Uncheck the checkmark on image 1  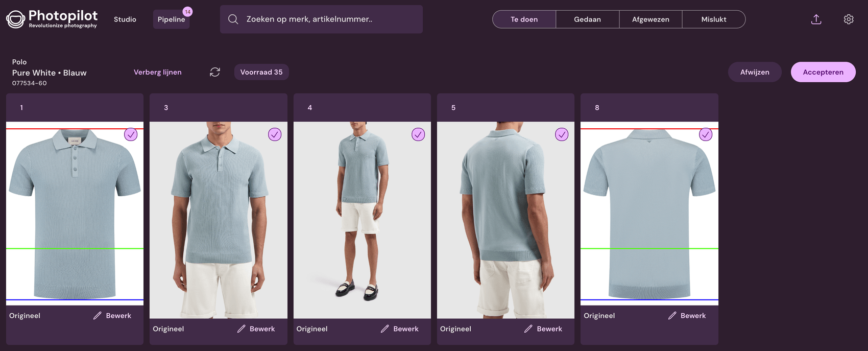click(131, 134)
